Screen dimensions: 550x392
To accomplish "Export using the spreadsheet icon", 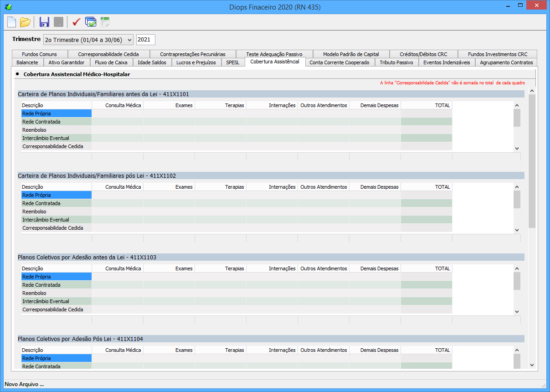I will coord(105,21).
